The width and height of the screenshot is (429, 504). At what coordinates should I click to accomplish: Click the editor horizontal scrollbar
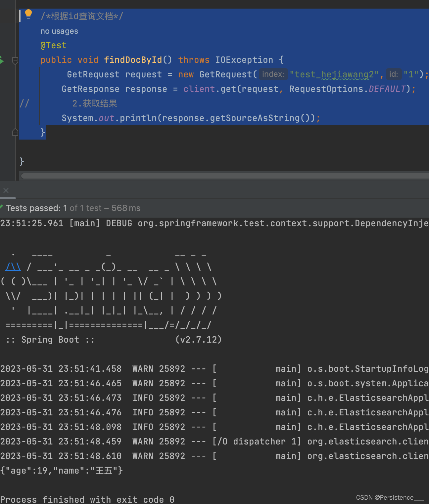click(x=225, y=176)
